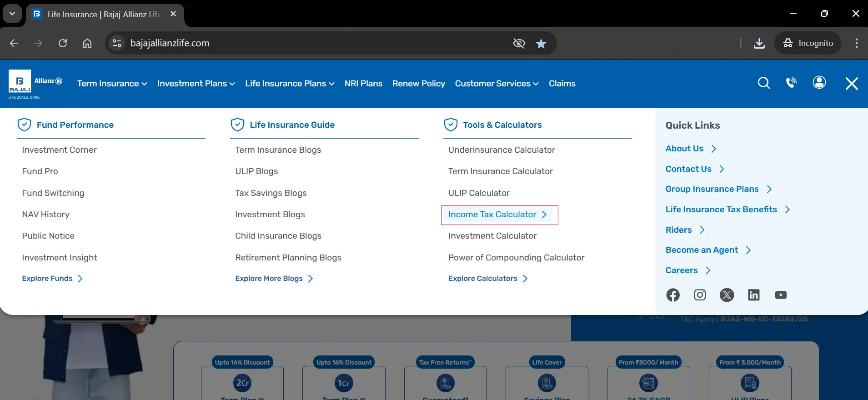The image size is (868, 400).
Task: Click Explore Calculators link
Action: [x=488, y=279]
